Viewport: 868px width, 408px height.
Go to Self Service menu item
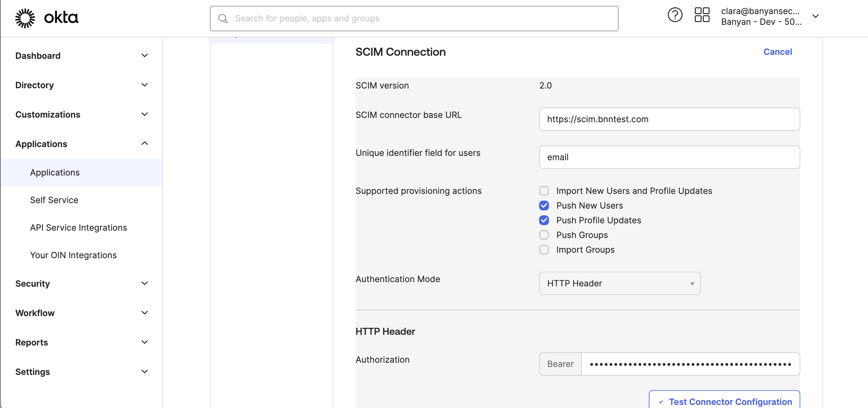(x=54, y=200)
